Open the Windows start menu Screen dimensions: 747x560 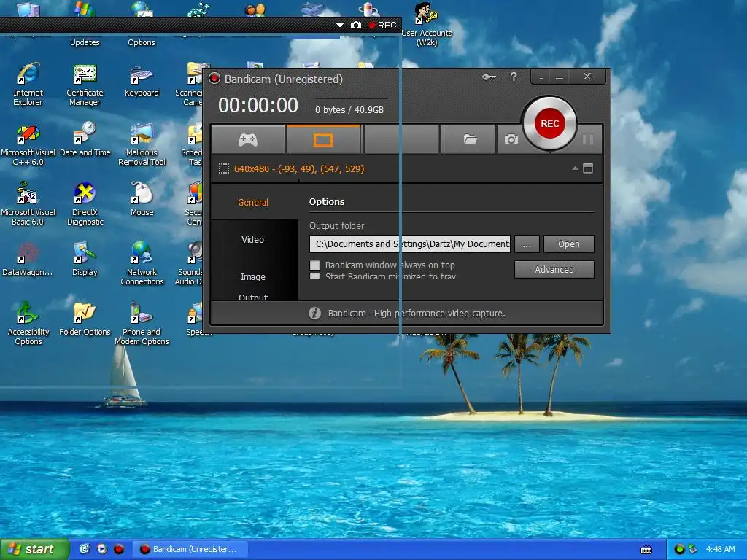(34, 549)
